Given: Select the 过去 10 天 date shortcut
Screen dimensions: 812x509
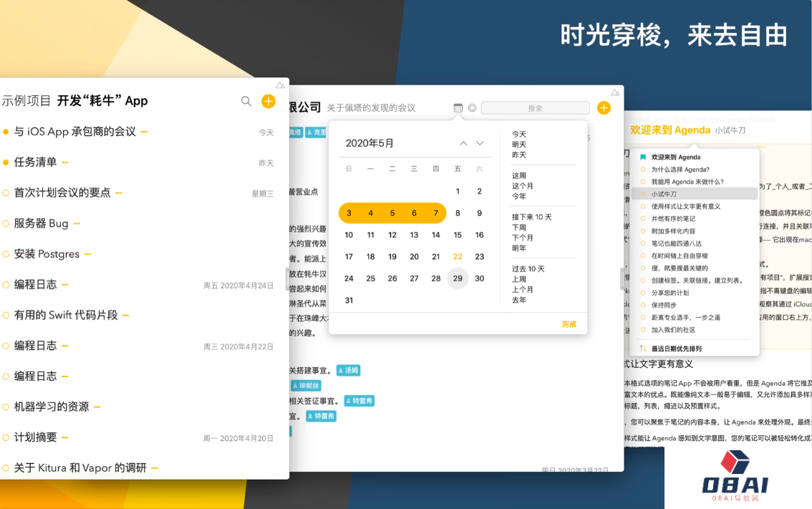Looking at the screenshot, I should pos(528,269).
